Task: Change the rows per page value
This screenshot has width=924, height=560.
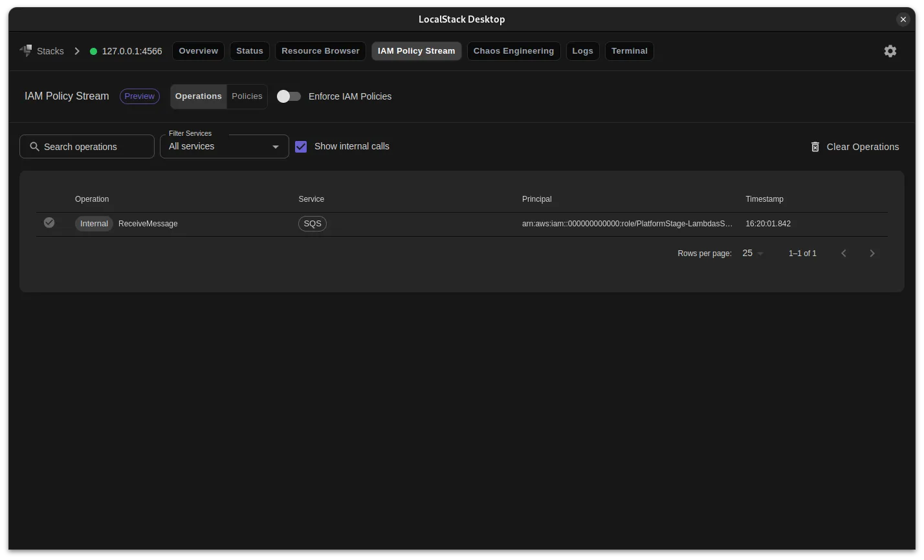Action: coord(751,253)
